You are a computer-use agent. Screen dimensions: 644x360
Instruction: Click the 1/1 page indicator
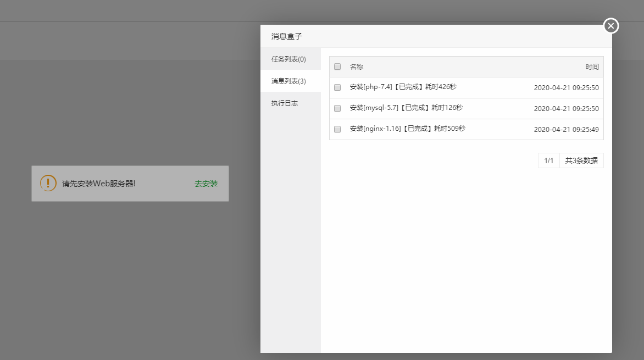[x=548, y=160]
